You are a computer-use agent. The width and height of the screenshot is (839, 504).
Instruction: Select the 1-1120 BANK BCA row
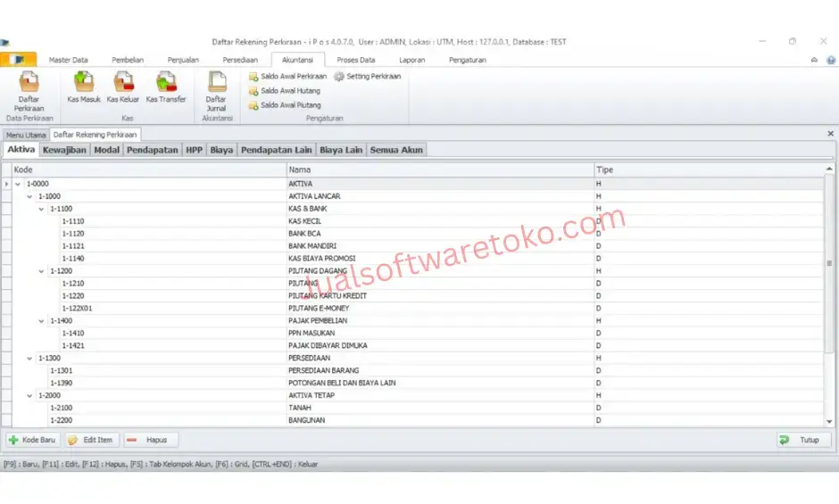(418, 234)
